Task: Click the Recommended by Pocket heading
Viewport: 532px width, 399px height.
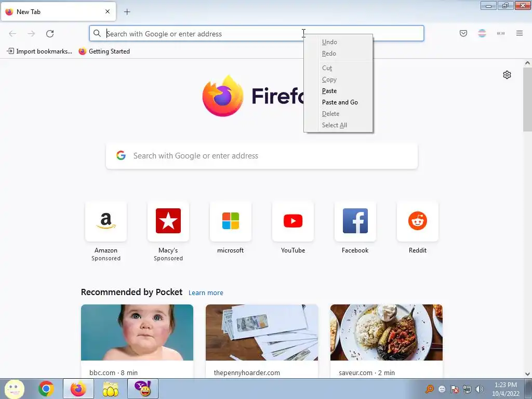Action: (x=131, y=292)
